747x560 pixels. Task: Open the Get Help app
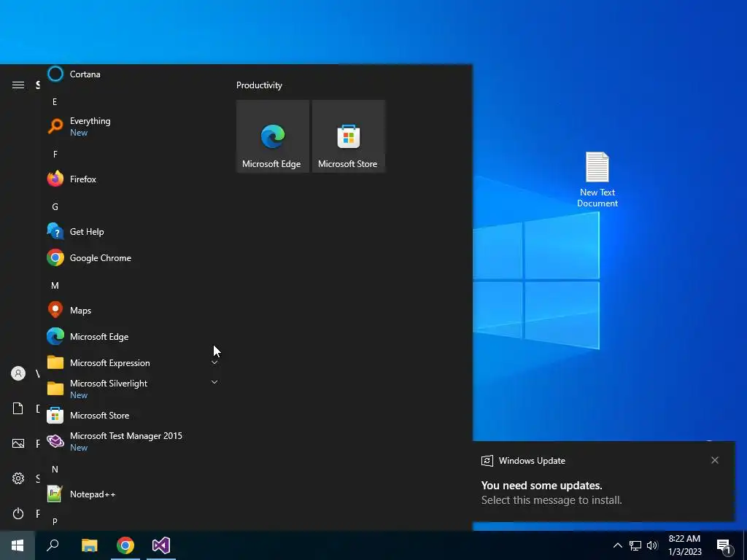point(131,231)
